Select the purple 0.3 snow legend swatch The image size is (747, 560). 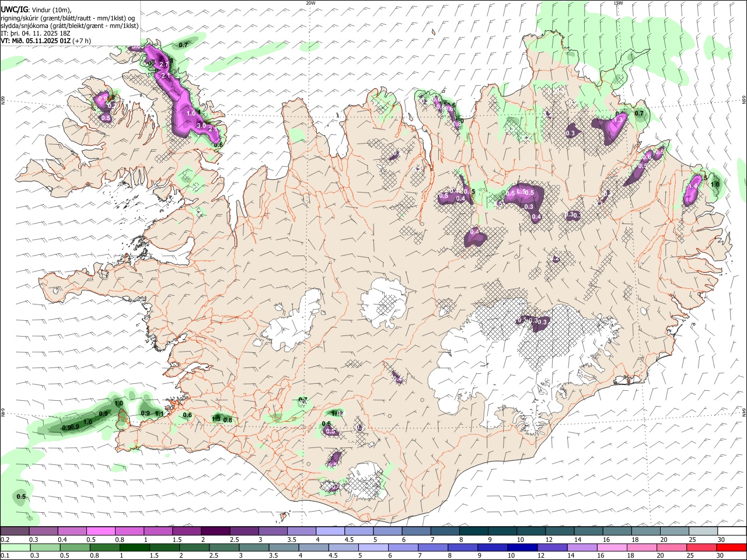(43, 531)
